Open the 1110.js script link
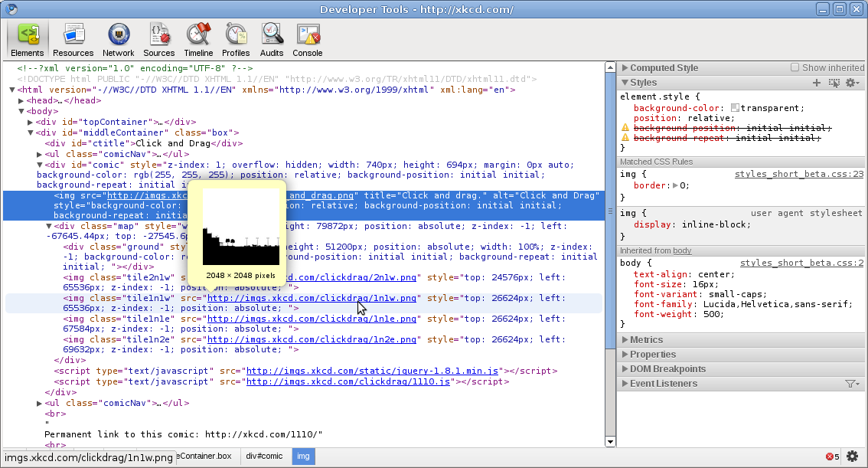Viewport: 868px width, 468px height. [x=348, y=381]
